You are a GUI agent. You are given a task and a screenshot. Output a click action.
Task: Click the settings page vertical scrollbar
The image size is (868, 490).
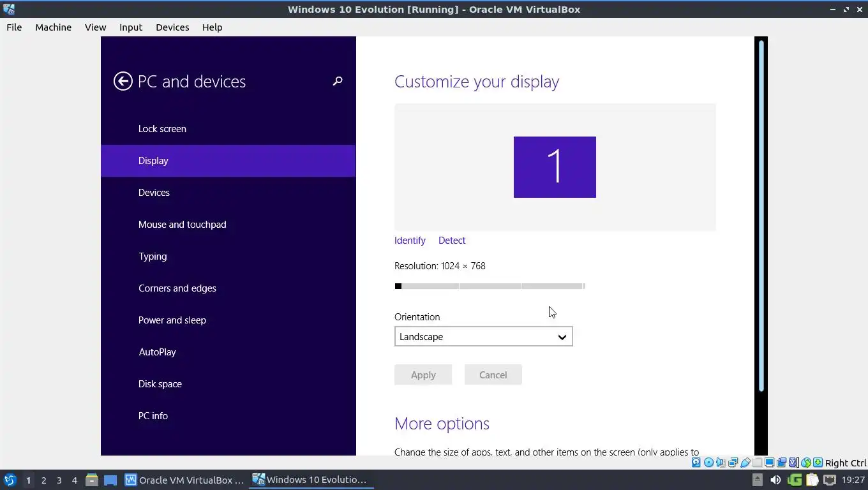point(761,216)
